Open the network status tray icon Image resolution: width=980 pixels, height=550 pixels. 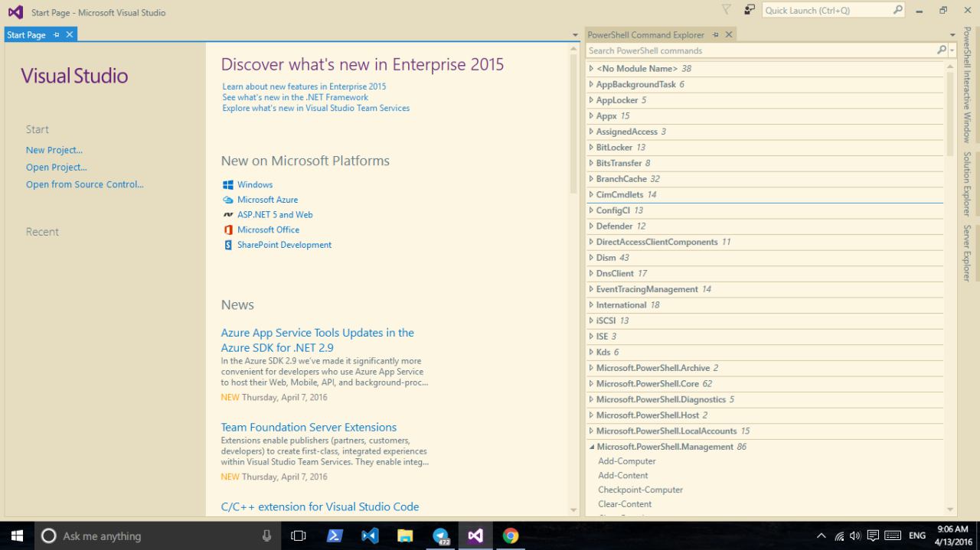(839, 535)
